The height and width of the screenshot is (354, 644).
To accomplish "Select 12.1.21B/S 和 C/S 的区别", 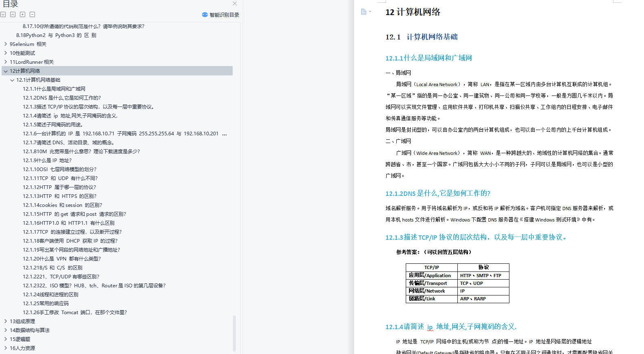I will pos(52,267).
